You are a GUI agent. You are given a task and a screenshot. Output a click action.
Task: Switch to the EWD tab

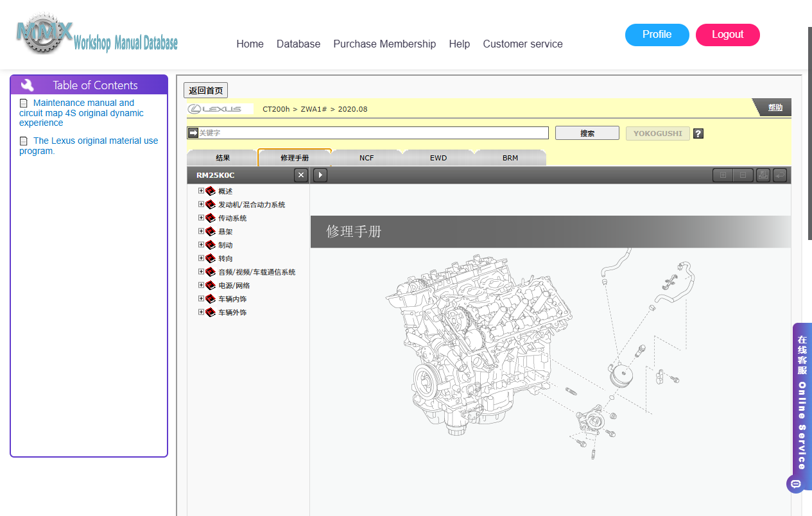click(x=438, y=158)
